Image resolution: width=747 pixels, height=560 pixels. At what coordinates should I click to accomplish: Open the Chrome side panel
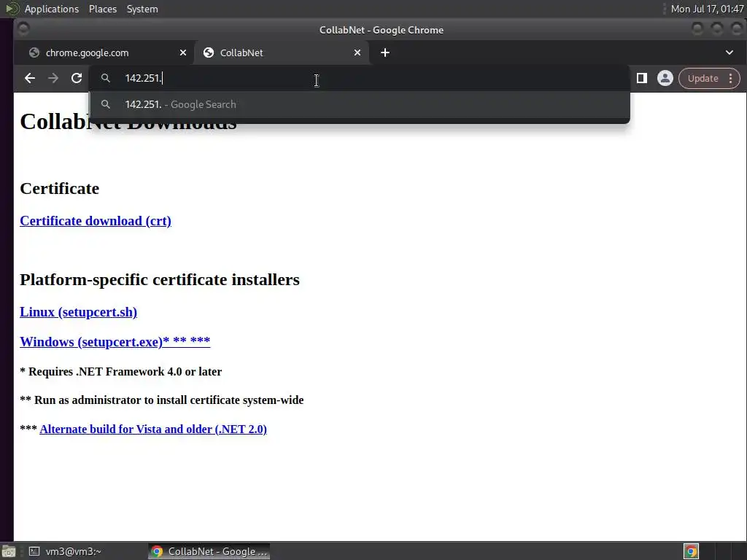coord(642,78)
